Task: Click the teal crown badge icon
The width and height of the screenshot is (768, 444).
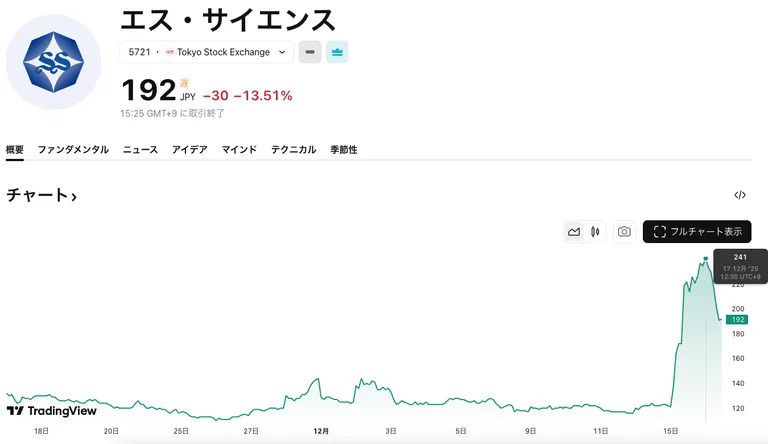Action: pyautogui.click(x=337, y=52)
